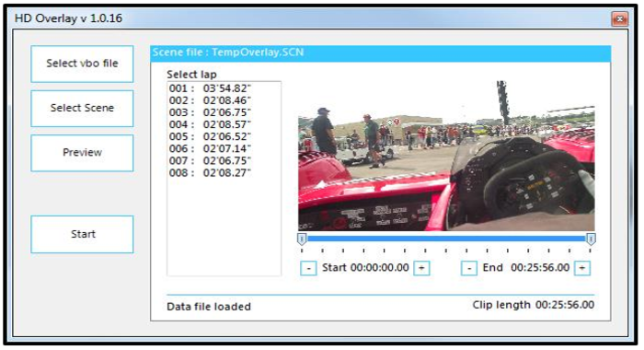The width and height of the screenshot is (644, 350).
Task: Click the HD Overlay v 1.0.16 title bar
Action: coord(312,18)
